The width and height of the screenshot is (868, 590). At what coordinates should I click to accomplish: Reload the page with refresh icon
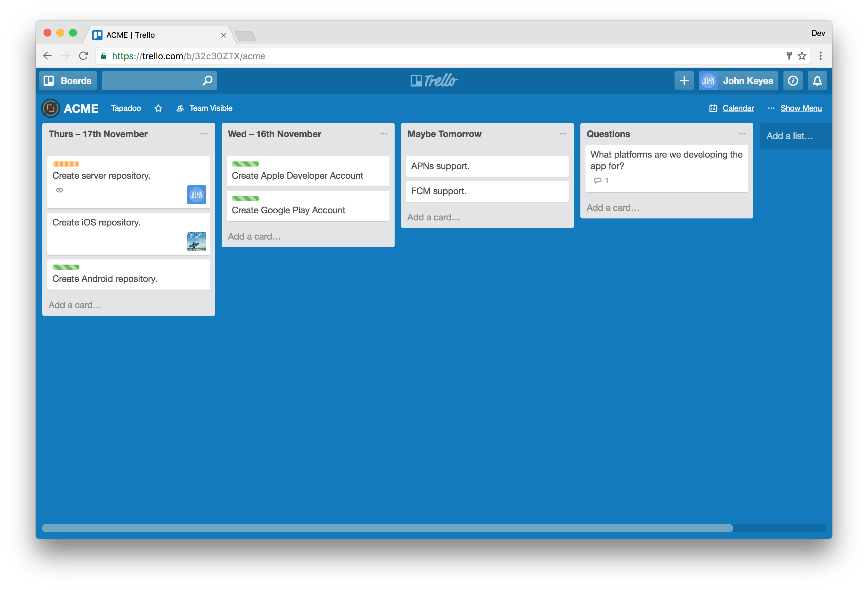(84, 56)
